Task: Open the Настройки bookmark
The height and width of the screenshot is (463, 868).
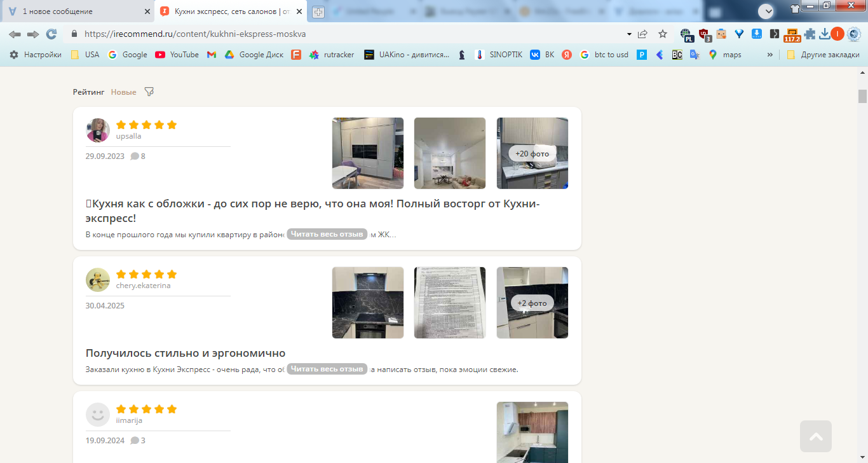Action: click(36, 55)
